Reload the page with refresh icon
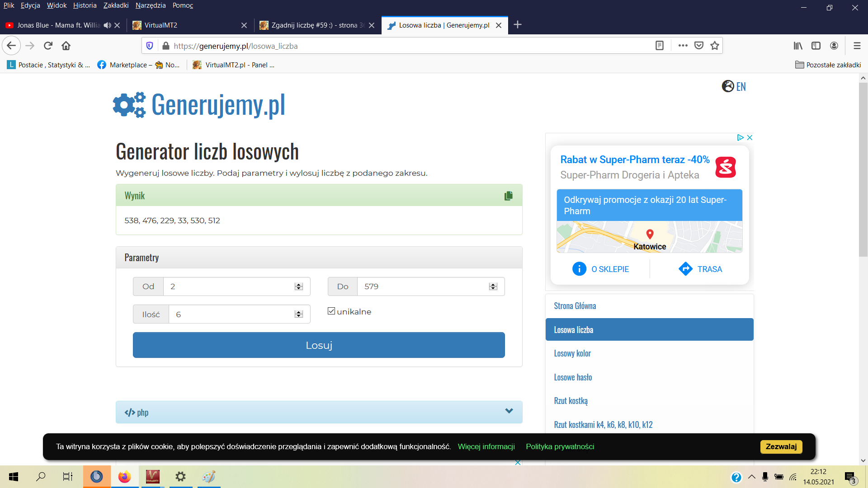The width and height of the screenshot is (868, 488). click(48, 46)
